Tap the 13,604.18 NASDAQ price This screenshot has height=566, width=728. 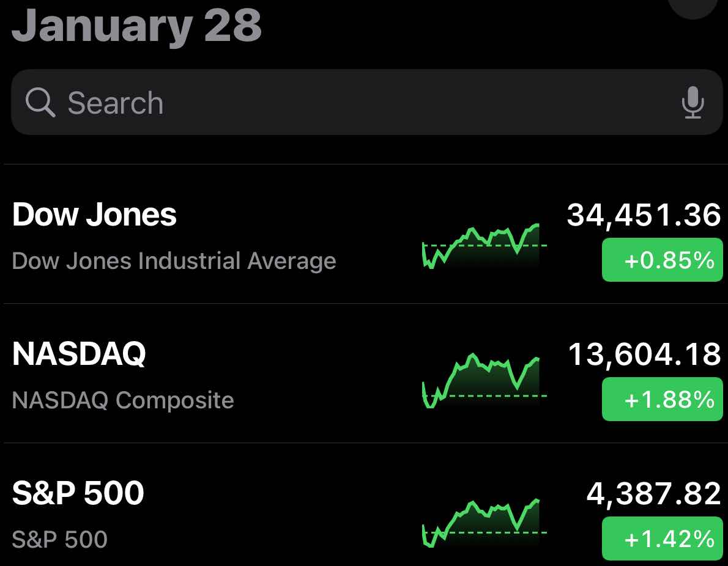(x=644, y=355)
